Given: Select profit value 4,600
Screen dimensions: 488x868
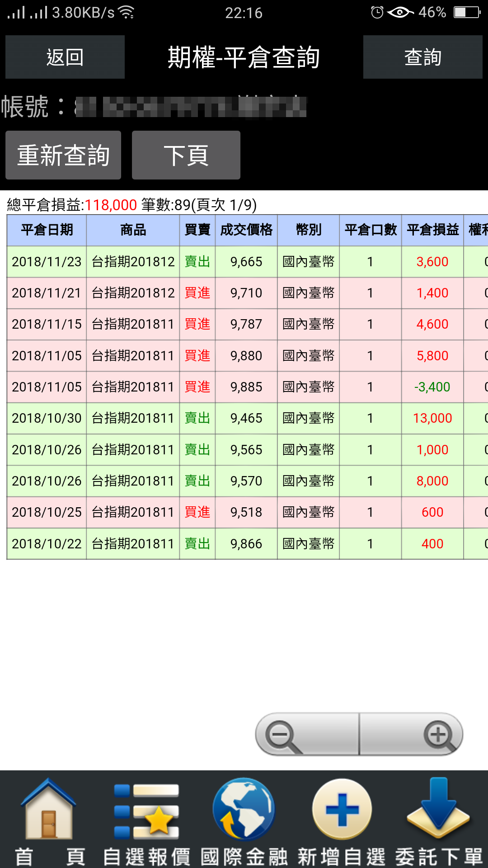Looking at the screenshot, I should pyautogui.click(x=432, y=324).
